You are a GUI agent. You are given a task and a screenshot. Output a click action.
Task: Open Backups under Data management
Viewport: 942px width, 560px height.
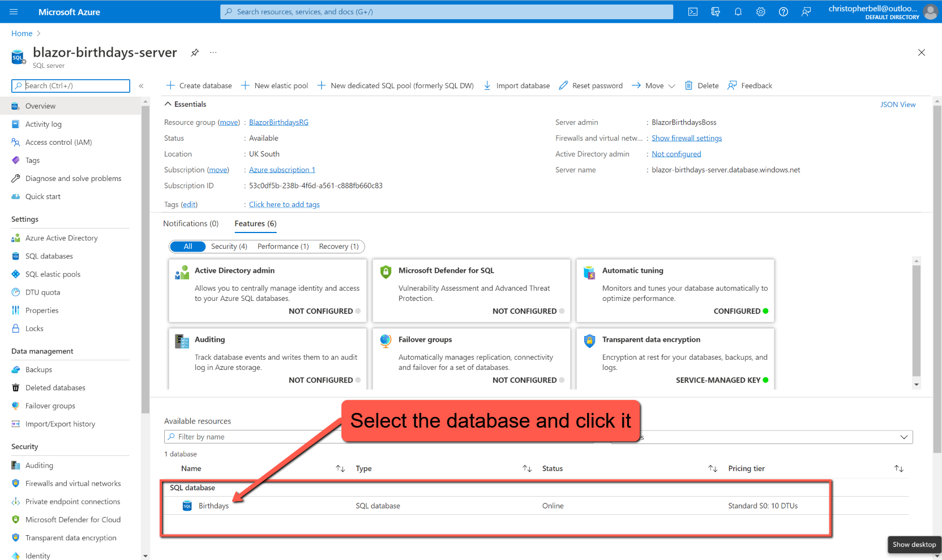[39, 369]
